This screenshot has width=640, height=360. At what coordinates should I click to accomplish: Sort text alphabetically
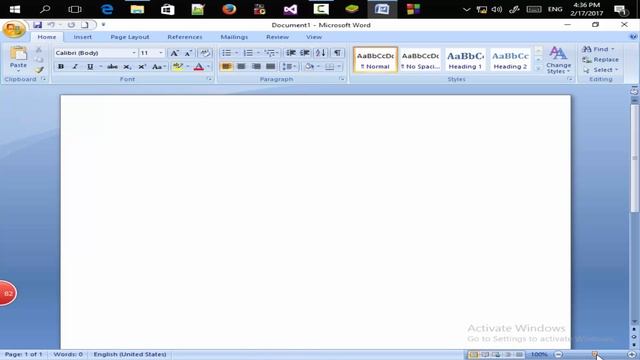click(321, 53)
